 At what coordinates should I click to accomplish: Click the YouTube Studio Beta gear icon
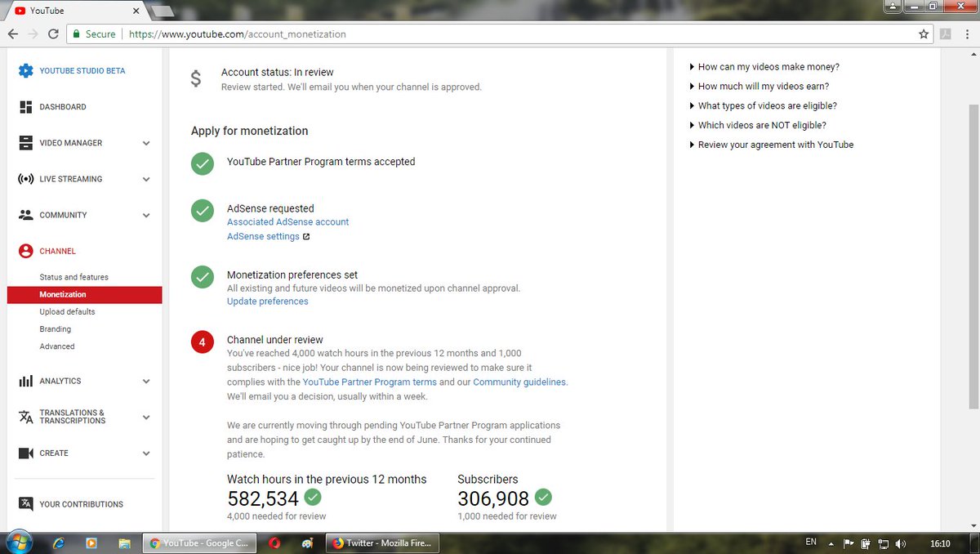(x=25, y=71)
